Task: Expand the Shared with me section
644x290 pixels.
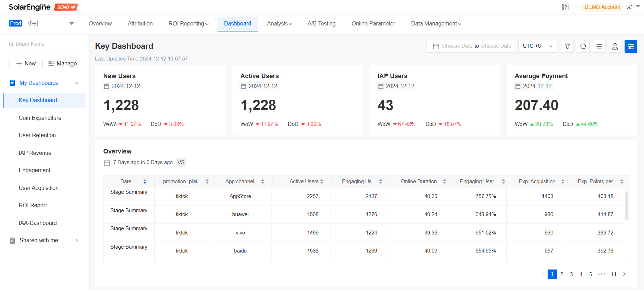Action: tap(44, 240)
